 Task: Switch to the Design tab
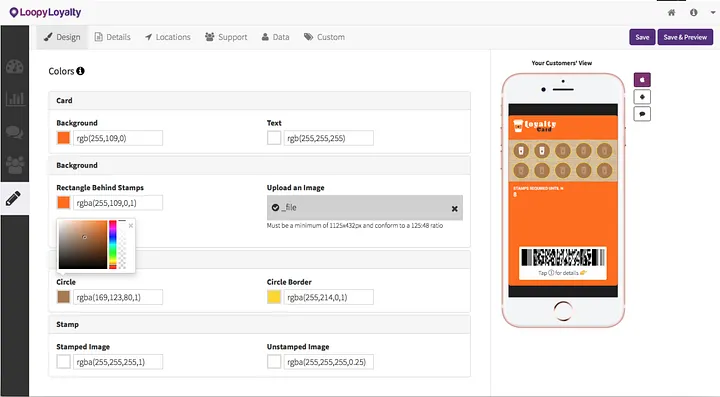(x=62, y=37)
